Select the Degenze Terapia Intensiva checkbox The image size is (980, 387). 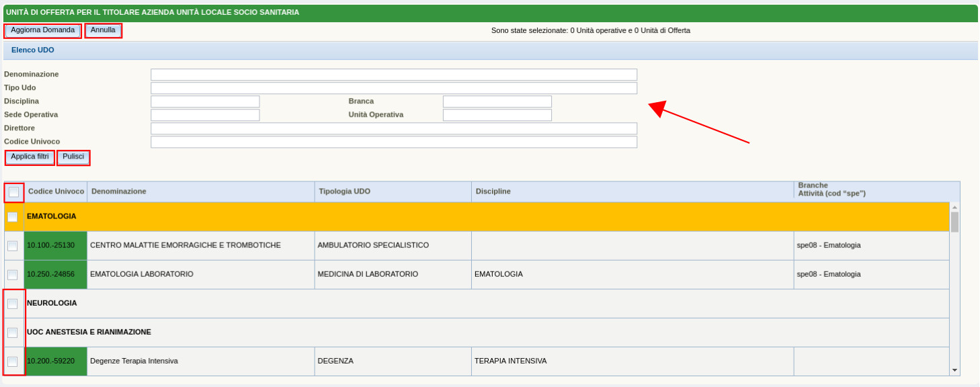(13, 361)
